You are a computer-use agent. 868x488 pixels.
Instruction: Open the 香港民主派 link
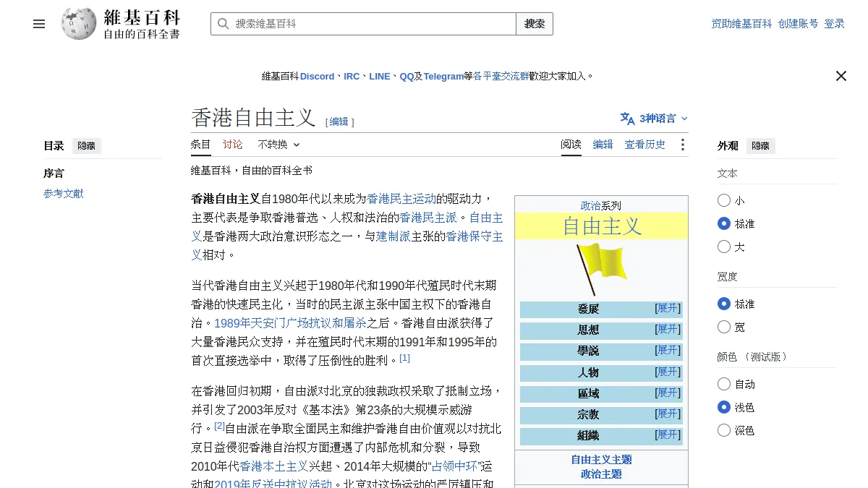[428, 218]
